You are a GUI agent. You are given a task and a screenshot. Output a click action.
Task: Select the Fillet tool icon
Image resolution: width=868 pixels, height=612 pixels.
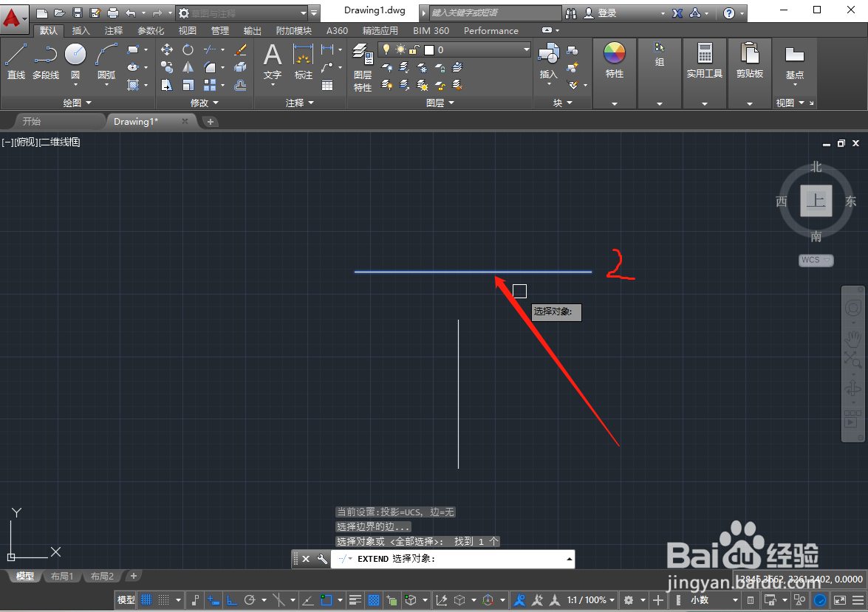click(x=210, y=67)
